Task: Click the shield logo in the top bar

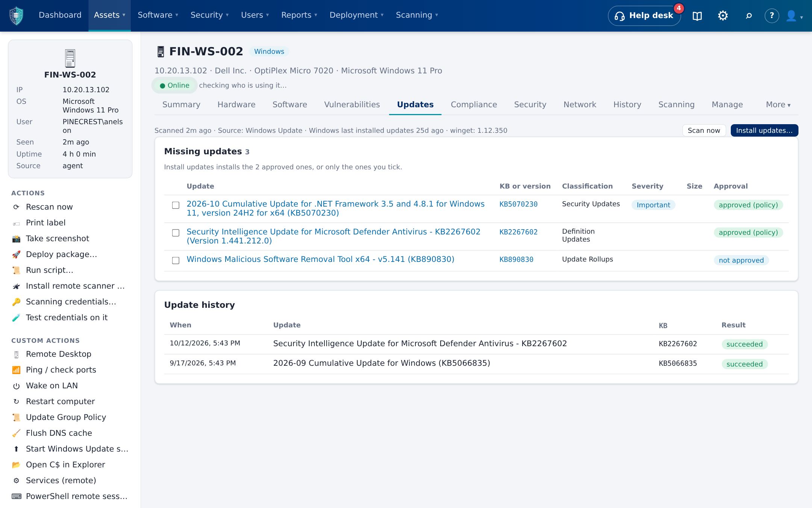Action: (16, 15)
